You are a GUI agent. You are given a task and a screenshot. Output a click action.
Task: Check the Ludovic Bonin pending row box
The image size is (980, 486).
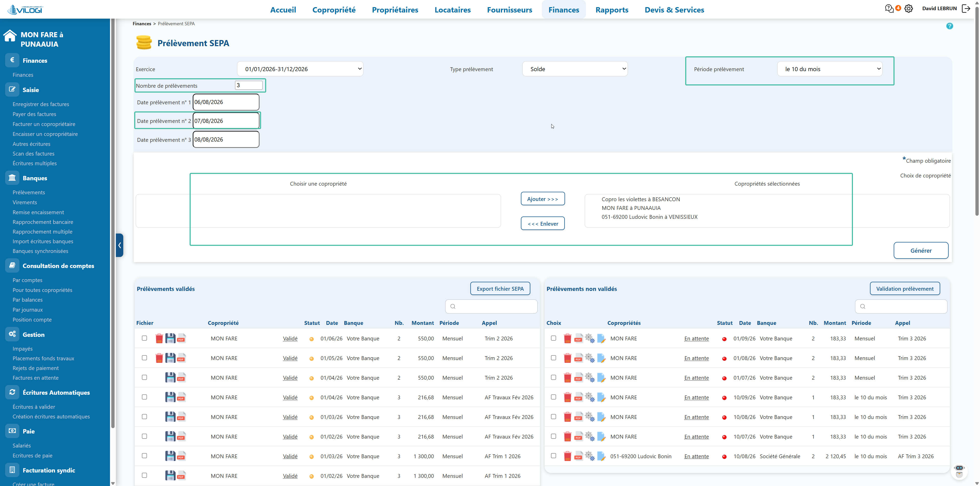[x=554, y=456]
